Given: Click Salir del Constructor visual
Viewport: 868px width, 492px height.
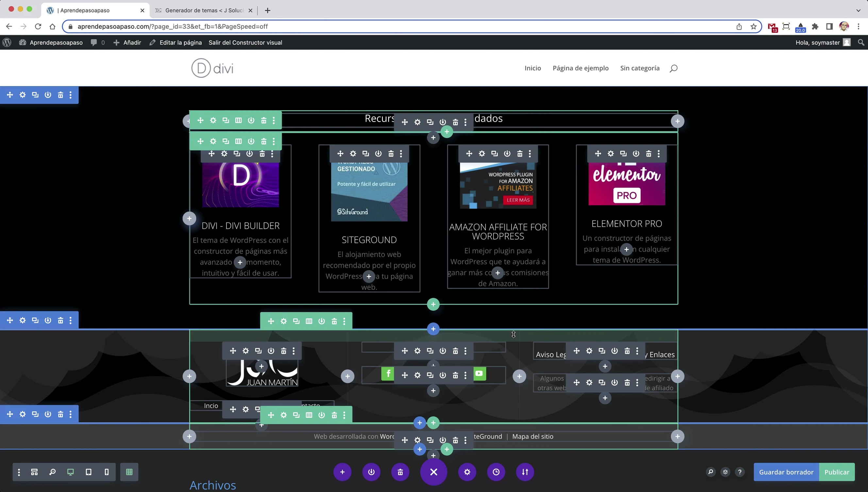Looking at the screenshot, I should point(245,42).
